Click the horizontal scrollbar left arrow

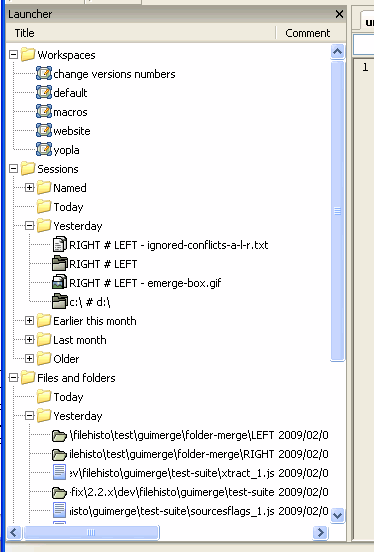tap(14, 532)
